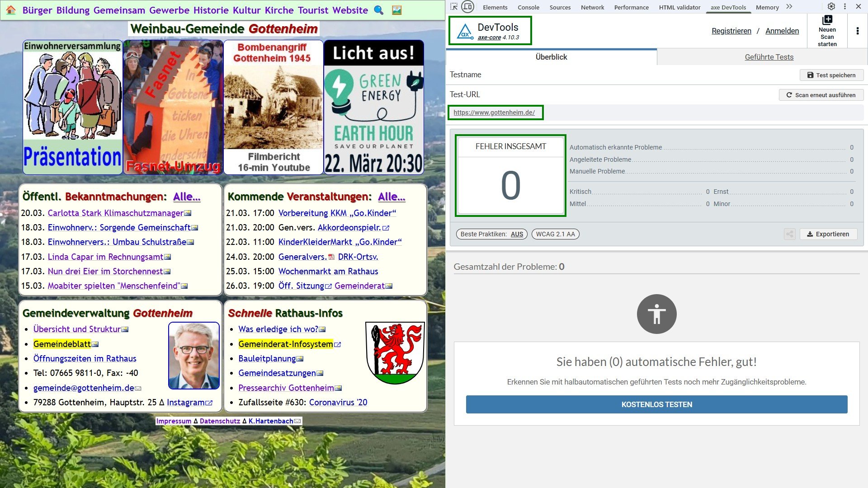Viewport: 868px width, 488px height.
Task: Click the magnifier search icon on website
Action: coord(379,10)
